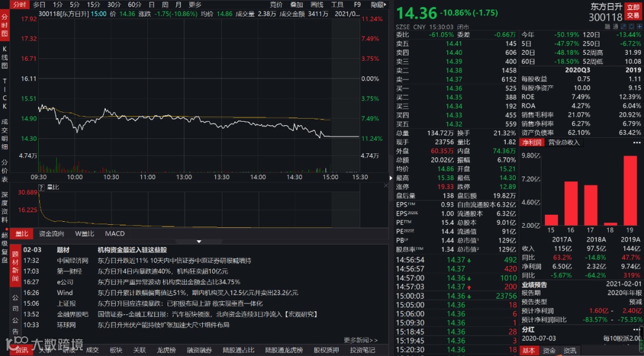Select the 基本 tab in the right panel

(x=528, y=351)
